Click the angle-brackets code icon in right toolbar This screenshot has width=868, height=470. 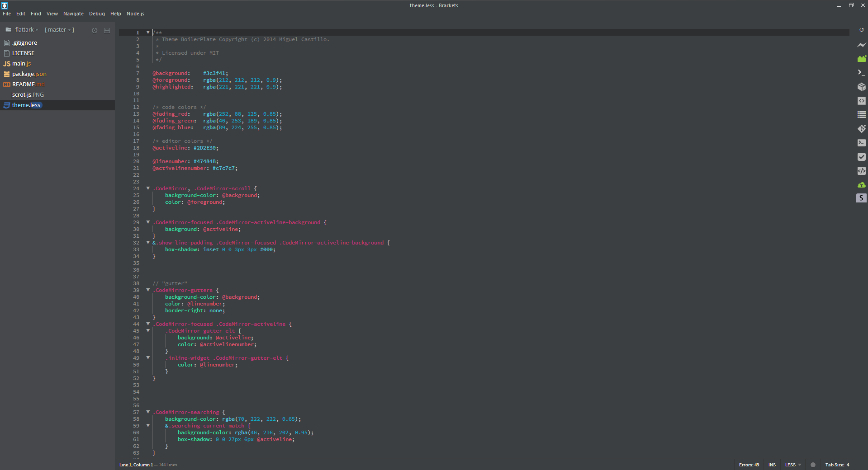(862, 101)
